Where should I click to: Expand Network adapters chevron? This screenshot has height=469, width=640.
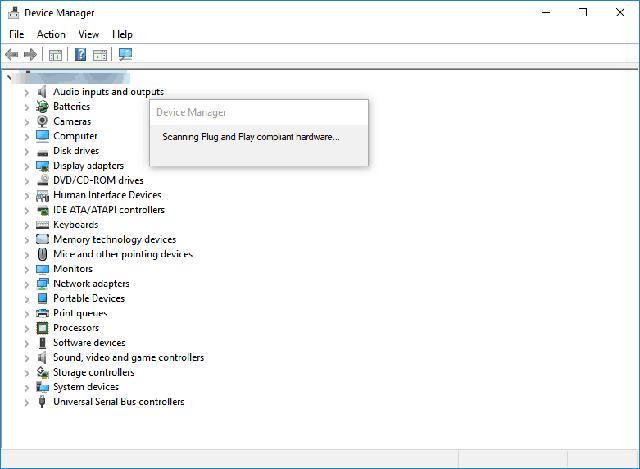coord(27,285)
